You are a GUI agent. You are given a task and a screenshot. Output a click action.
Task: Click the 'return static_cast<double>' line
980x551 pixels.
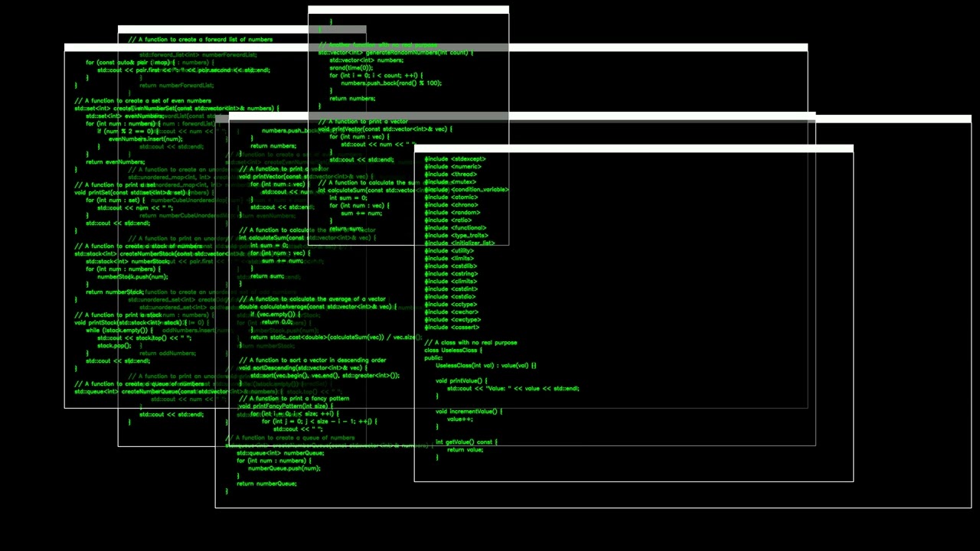tap(336, 337)
